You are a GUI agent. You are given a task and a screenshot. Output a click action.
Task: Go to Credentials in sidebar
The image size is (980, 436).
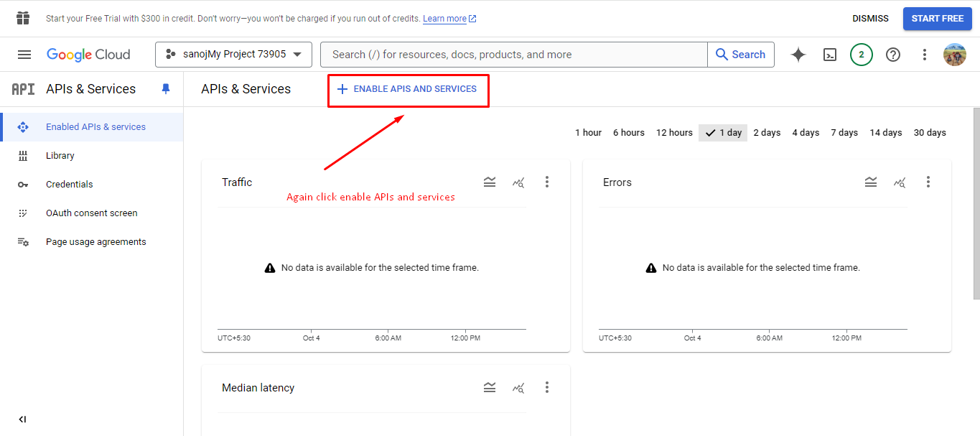[x=70, y=185]
